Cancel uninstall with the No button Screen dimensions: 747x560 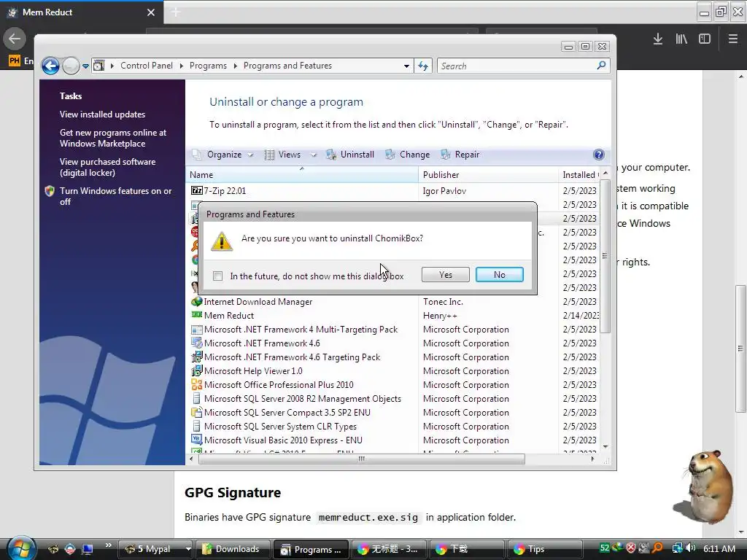499,275
